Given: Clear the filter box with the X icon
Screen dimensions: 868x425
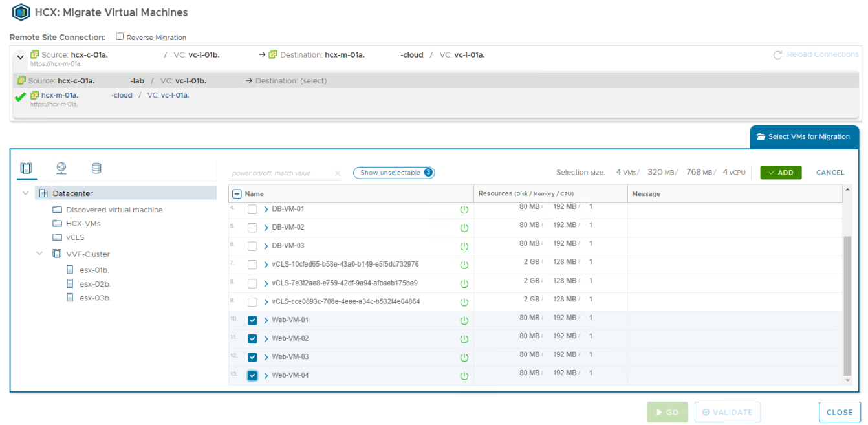Looking at the screenshot, I should coord(337,173).
